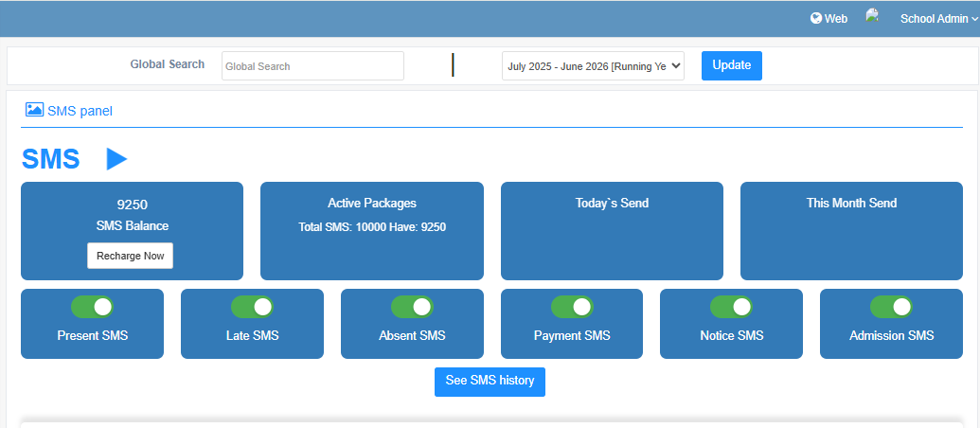Click the SMS panel heading link
Screen dimensions: 980x428
click(80, 111)
